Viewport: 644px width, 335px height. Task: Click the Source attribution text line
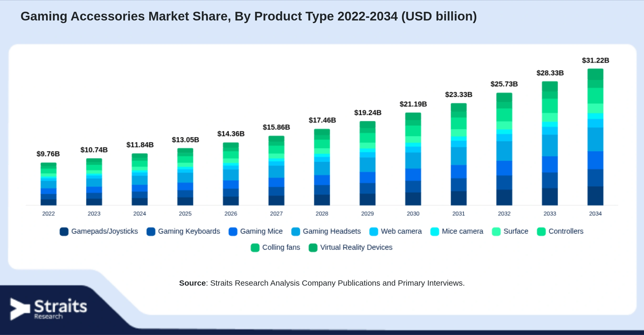point(322,283)
